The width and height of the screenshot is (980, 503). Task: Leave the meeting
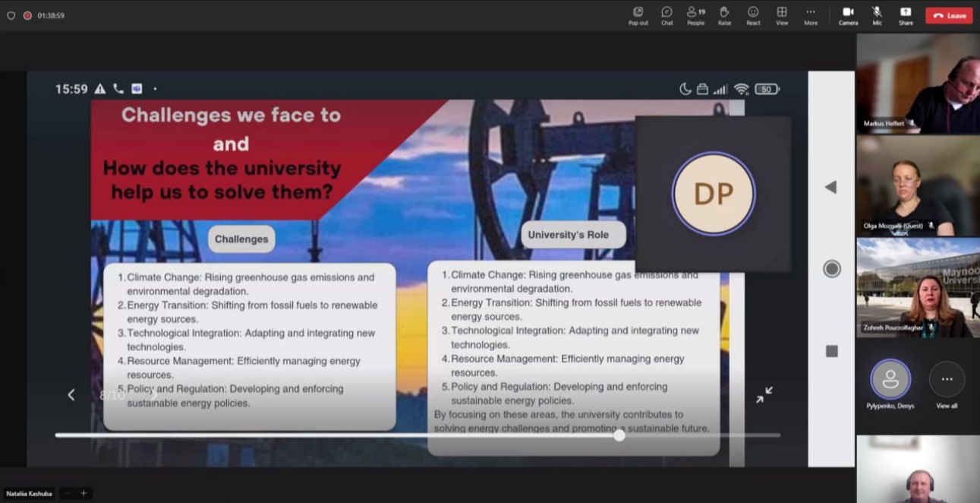click(x=949, y=15)
